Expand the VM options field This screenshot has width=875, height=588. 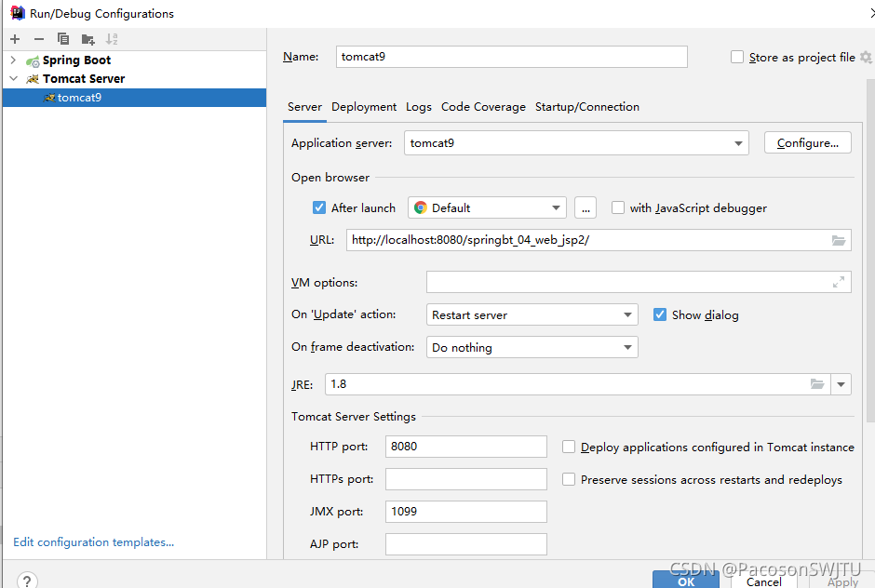[838, 282]
